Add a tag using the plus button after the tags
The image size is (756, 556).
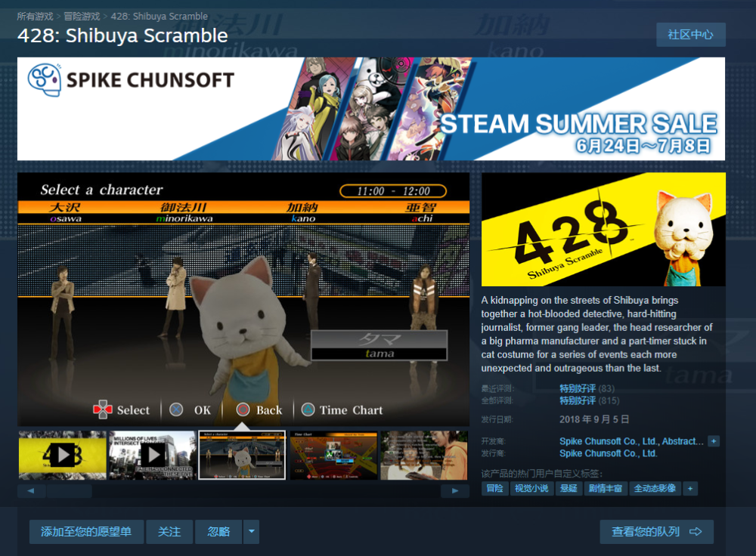pos(690,489)
